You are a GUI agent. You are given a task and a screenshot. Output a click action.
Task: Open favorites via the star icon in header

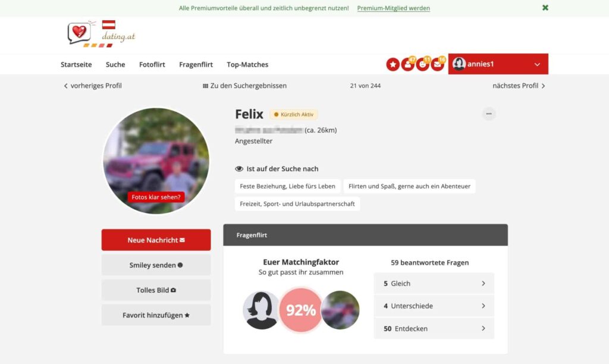point(393,64)
